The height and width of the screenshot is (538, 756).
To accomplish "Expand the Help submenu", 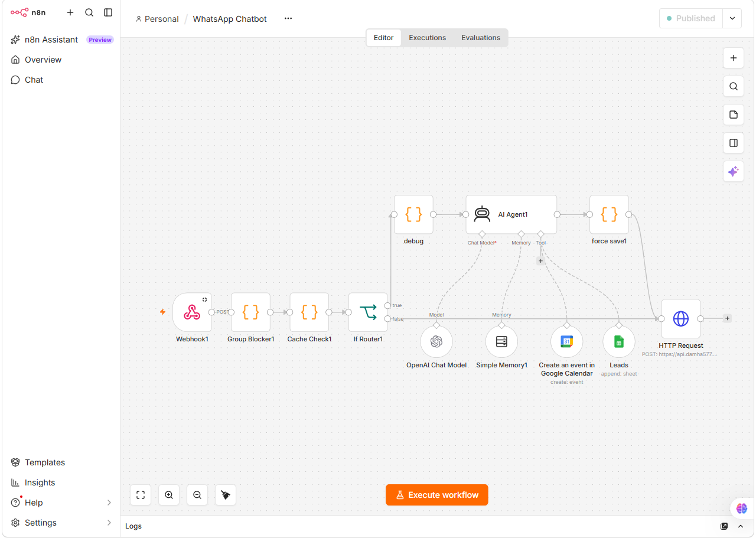I will tap(109, 503).
